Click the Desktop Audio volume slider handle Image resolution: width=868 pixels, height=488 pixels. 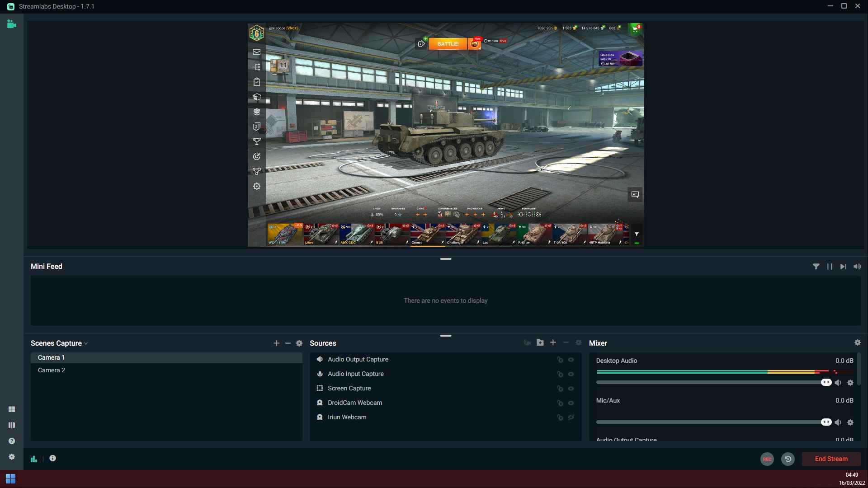click(826, 383)
